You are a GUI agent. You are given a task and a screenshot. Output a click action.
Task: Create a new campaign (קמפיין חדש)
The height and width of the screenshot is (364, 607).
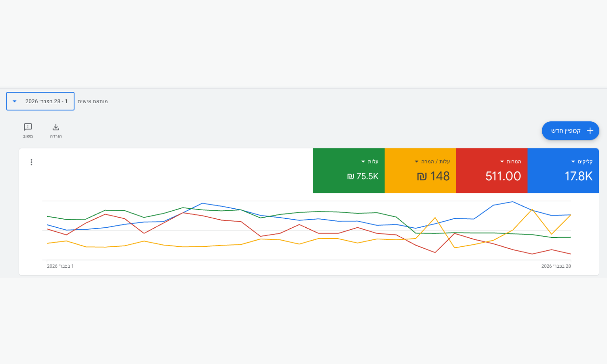click(x=570, y=131)
